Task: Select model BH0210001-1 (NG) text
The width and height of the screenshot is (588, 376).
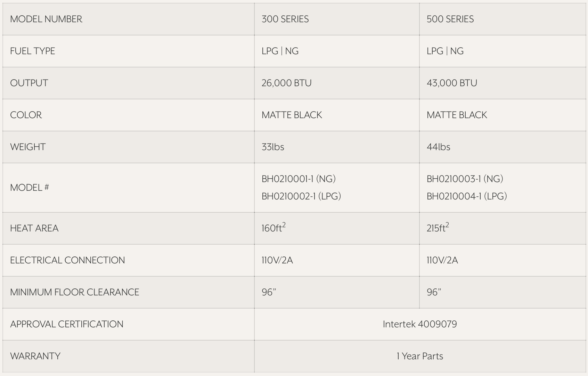Action: pyautogui.click(x=299, y=179)
